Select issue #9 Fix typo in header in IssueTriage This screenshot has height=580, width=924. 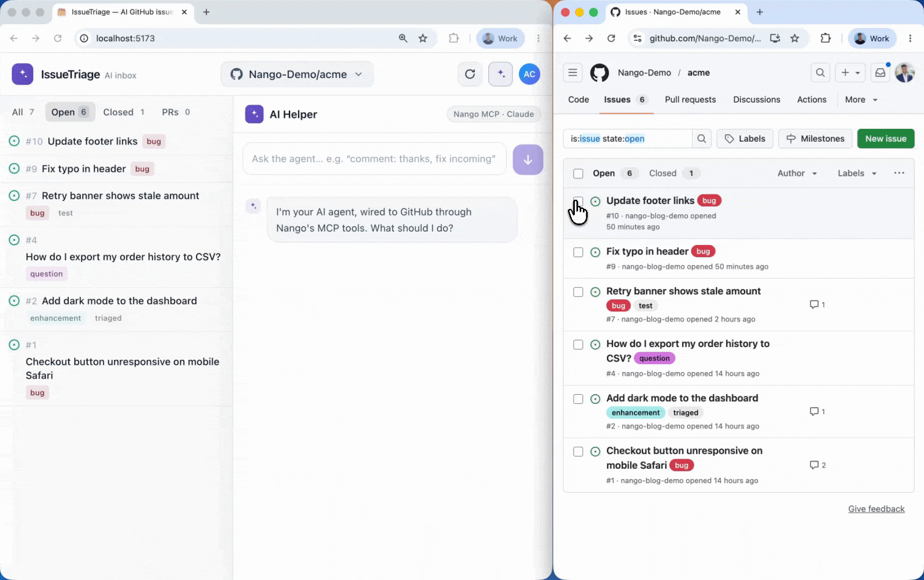(116, 169)
